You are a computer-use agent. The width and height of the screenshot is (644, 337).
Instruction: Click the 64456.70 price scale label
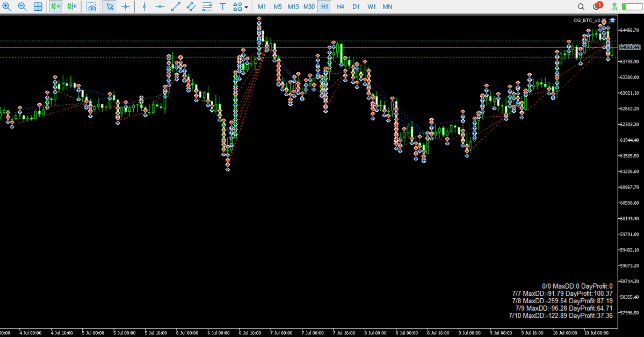click(629, 30)
